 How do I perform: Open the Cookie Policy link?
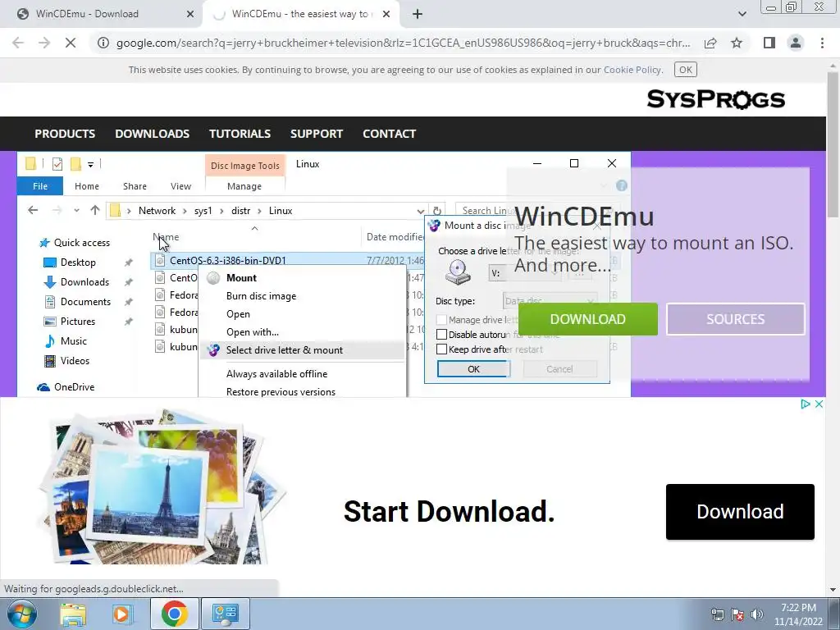click(x=632, y=70)
